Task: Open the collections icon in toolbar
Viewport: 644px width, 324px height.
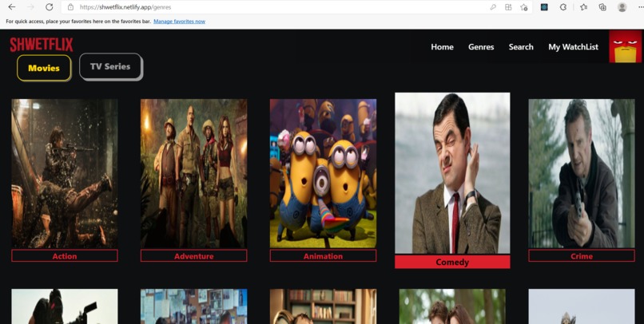Action: coord(602,7)
